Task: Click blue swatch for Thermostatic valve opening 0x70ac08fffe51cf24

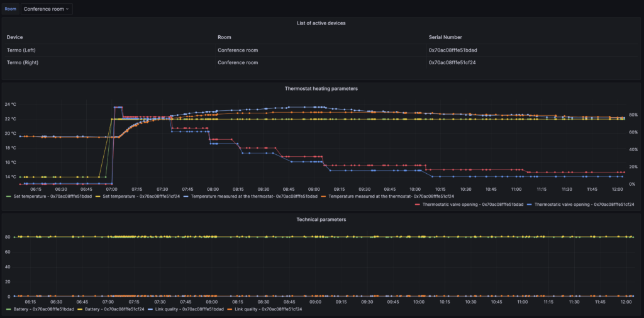Action: [530, 204]
